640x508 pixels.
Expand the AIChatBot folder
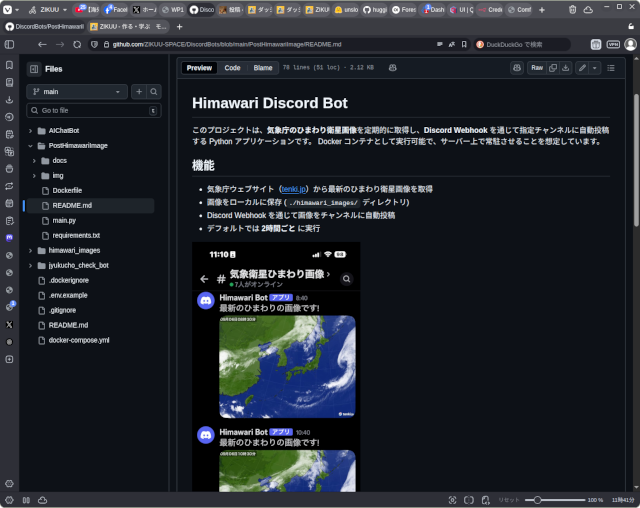(x=30, y=131)
